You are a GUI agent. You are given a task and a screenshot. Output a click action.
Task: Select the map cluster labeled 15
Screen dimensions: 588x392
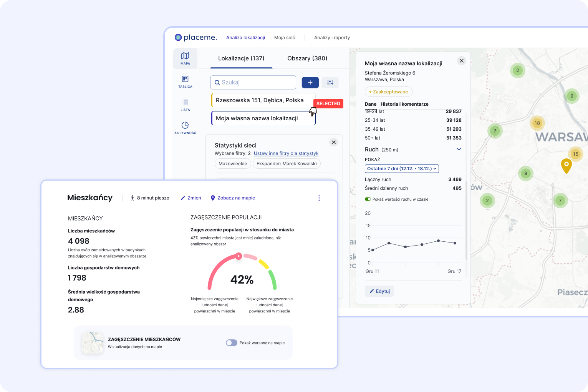(x=575, y=154)
